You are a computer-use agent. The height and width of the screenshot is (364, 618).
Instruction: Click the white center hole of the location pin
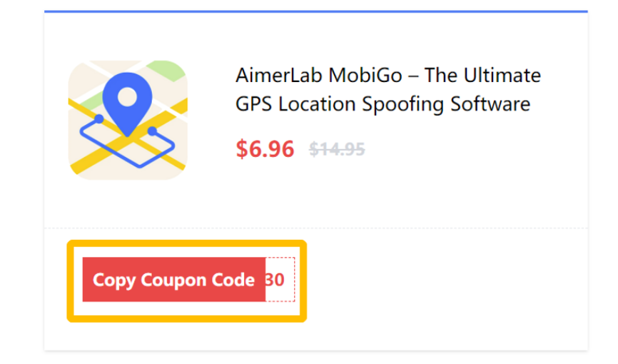click(127, 97)
